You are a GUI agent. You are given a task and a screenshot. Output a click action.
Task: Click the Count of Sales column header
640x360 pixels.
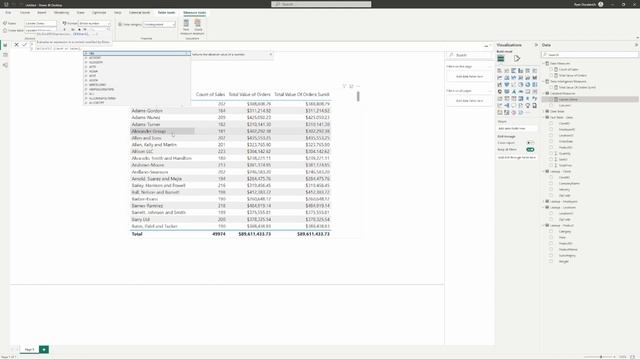210,94
